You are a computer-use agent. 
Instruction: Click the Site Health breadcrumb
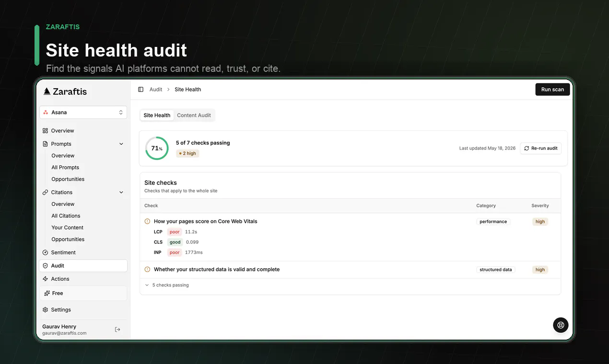[x=187, y=90]
